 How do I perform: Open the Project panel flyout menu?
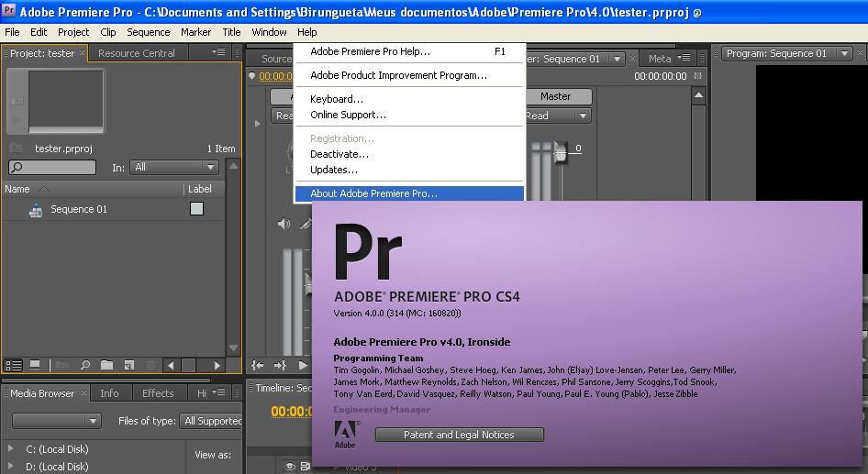point(218,52)
